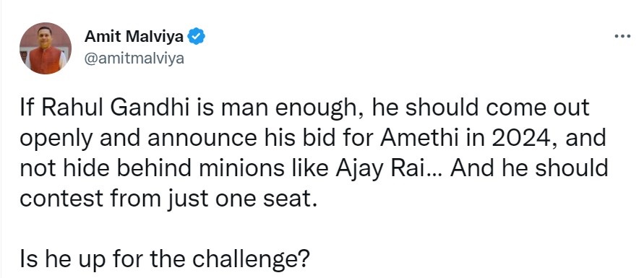This screenshot has height=278, width=644.
Task: Click the tweet's first paragraph text
Action: 314,153
